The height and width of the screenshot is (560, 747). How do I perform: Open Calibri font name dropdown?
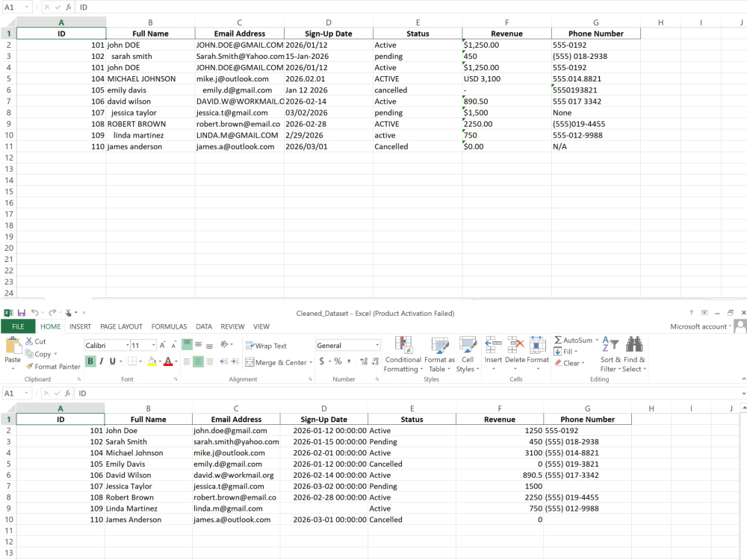(127, 345)
